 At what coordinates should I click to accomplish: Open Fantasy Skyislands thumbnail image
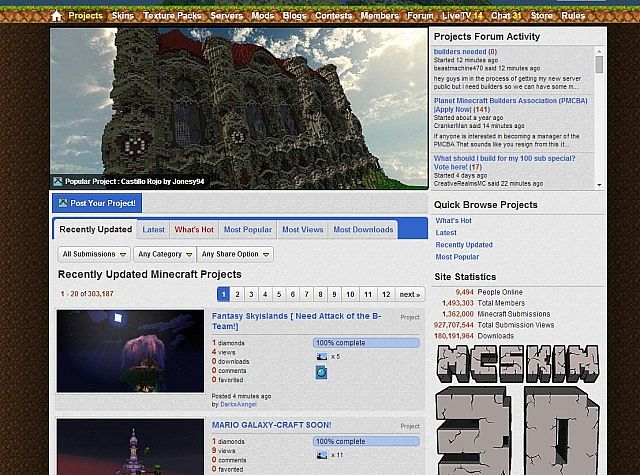tap(130, 351)
